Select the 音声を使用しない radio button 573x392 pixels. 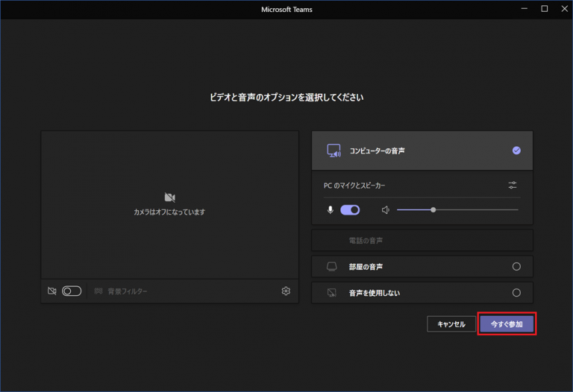pyautogui.click(x=516, y=293)
